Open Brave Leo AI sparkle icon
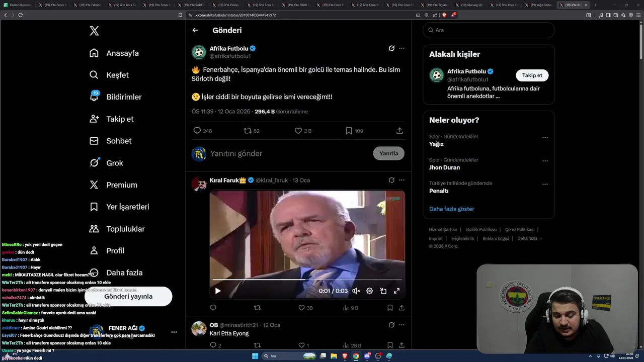Screen dimensions: 644x362 pos(623,15)
